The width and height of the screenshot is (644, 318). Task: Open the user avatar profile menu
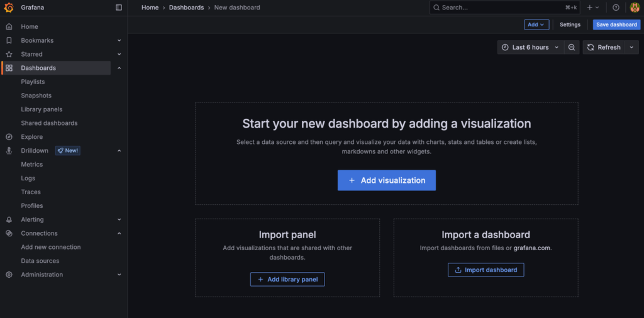(635, 8)
